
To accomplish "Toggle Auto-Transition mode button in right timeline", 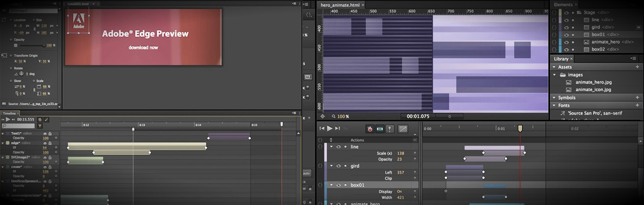I will tap(379, 129).
